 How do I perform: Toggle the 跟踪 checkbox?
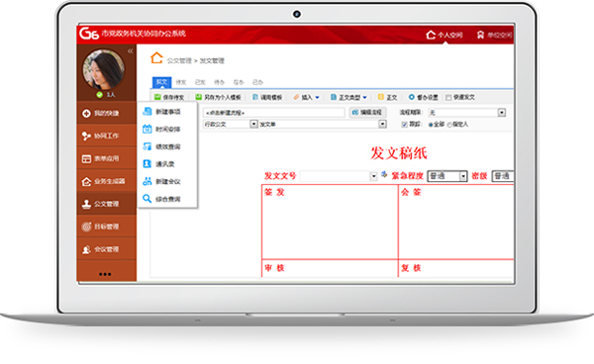point(404,125)
